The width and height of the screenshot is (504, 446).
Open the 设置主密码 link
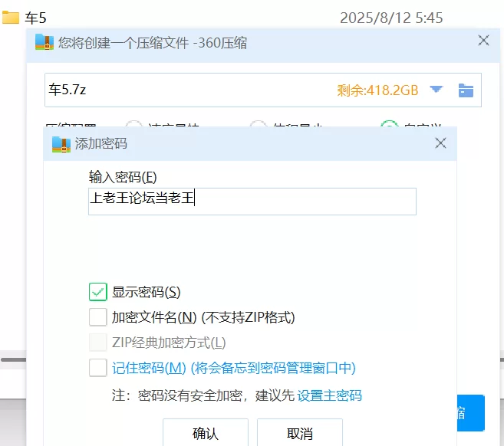click(329, 395)
